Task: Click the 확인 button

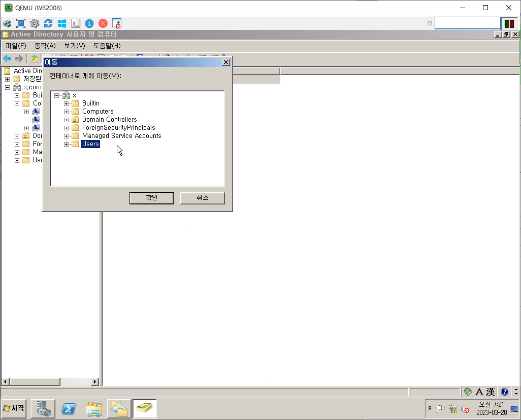Action: tap(151, 198)
